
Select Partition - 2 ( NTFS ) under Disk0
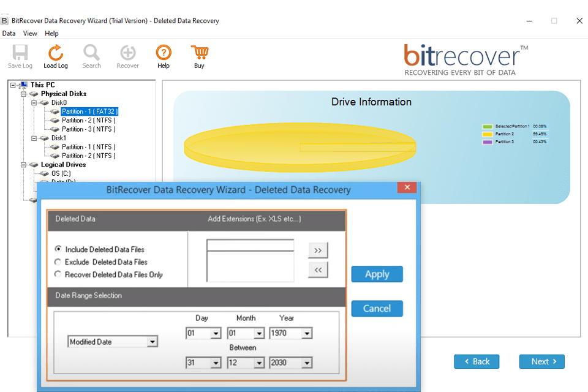(88, 121)
